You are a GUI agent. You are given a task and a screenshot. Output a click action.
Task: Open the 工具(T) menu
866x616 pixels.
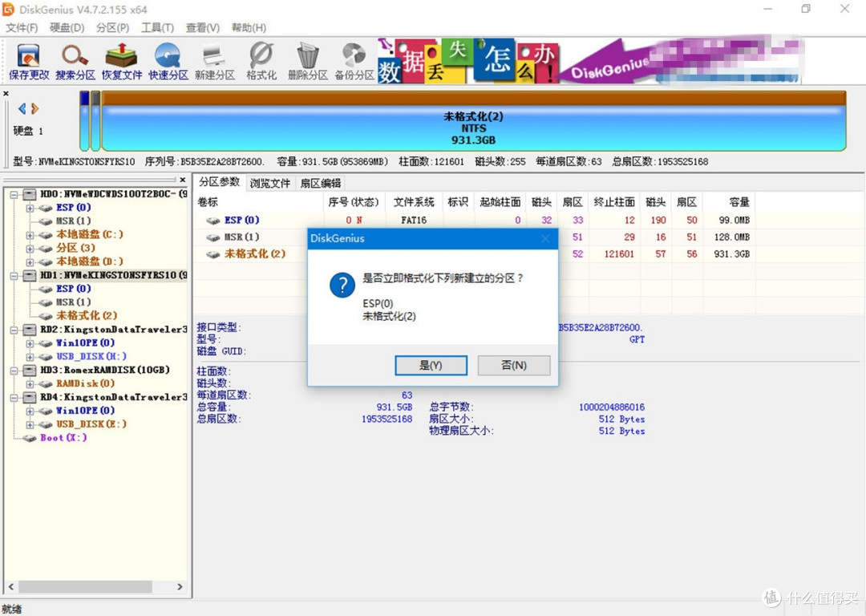pyautogui.click(x=156, y=27)
